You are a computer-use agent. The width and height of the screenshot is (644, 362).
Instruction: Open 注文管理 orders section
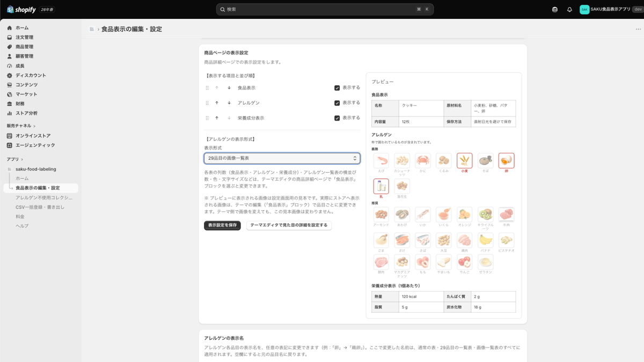24,37
